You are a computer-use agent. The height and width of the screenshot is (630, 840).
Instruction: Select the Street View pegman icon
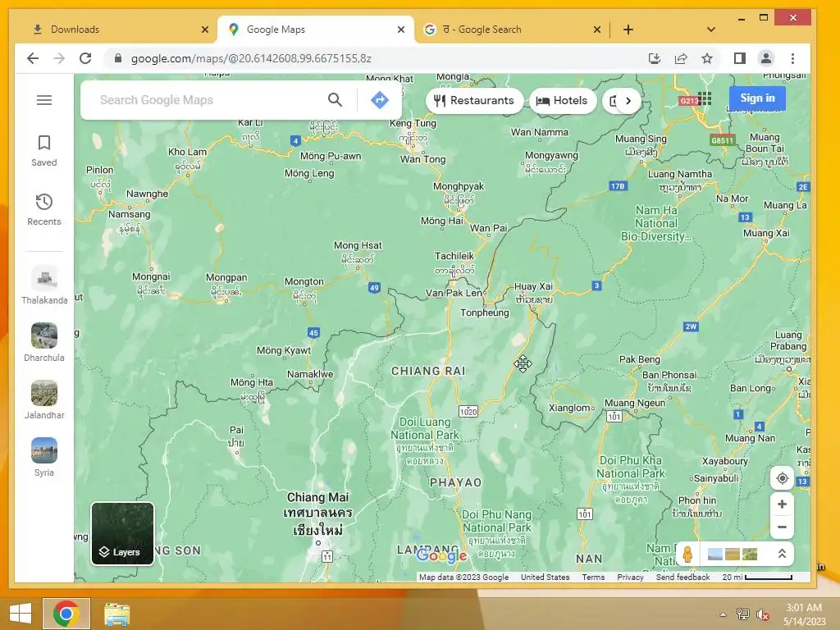(688, 554)
